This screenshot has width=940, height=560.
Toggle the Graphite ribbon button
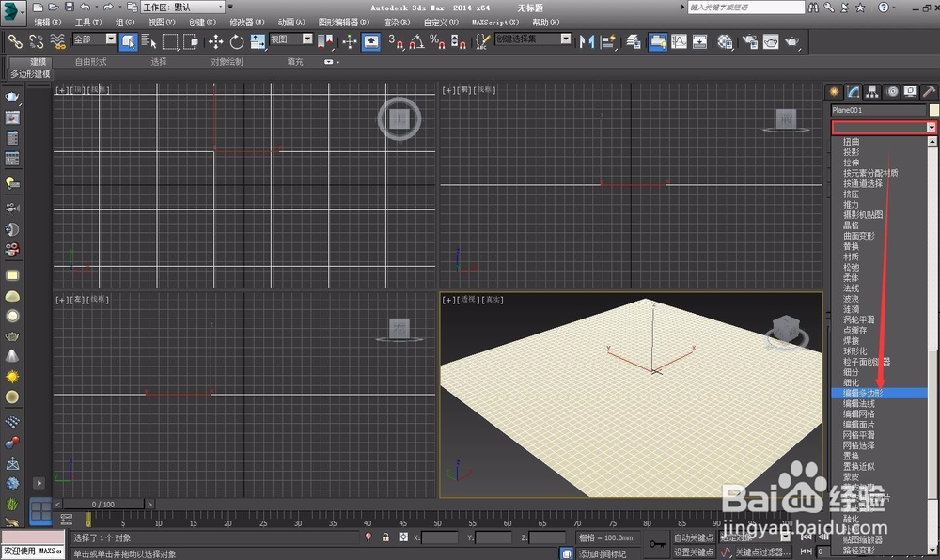(x=658, y=41)
